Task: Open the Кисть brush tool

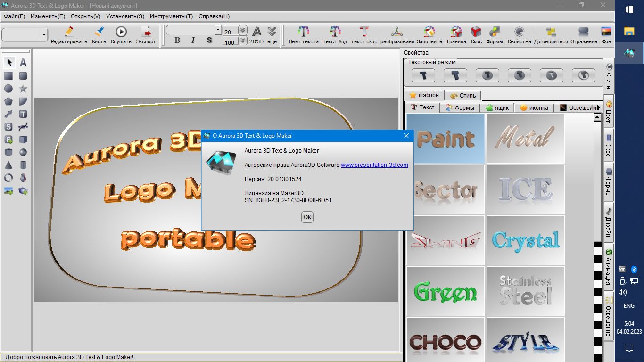Action: pyautogui.click(x=99, y=35)
